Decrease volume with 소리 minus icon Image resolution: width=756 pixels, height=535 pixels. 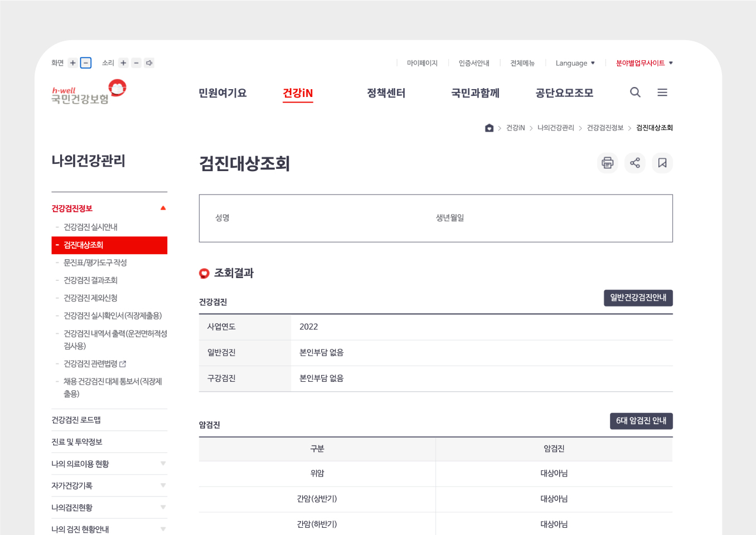[x=136, y=62]
